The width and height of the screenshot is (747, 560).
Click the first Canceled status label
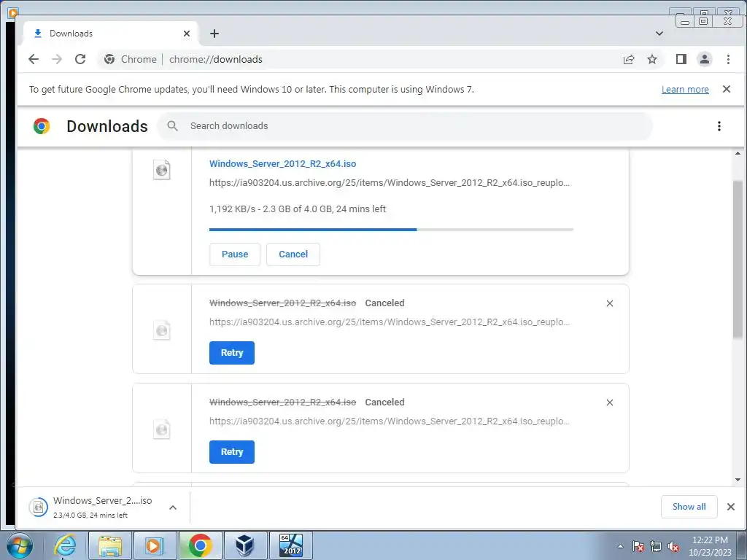click(384, 303)
